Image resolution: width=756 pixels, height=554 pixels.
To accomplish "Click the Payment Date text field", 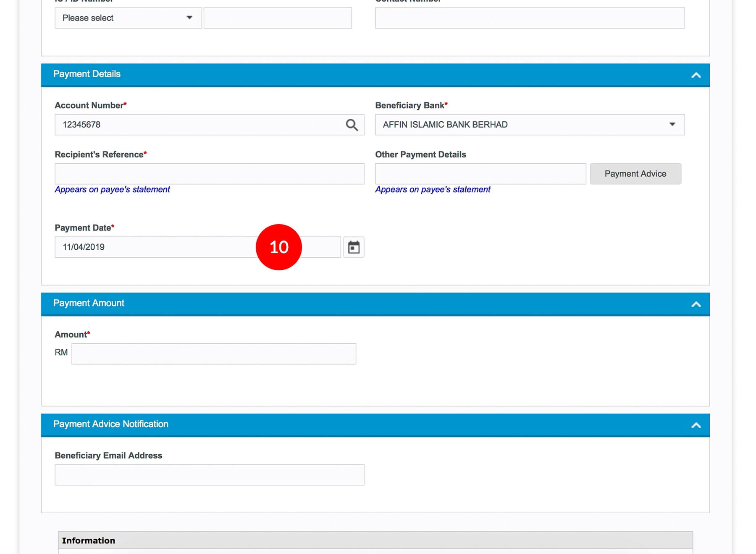I will coord(155,247).
